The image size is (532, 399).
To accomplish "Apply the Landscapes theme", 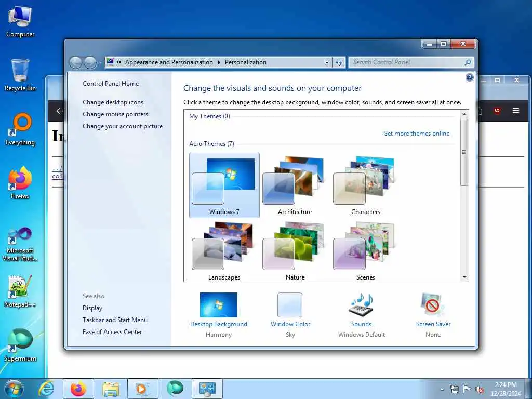I will (224, 251).
